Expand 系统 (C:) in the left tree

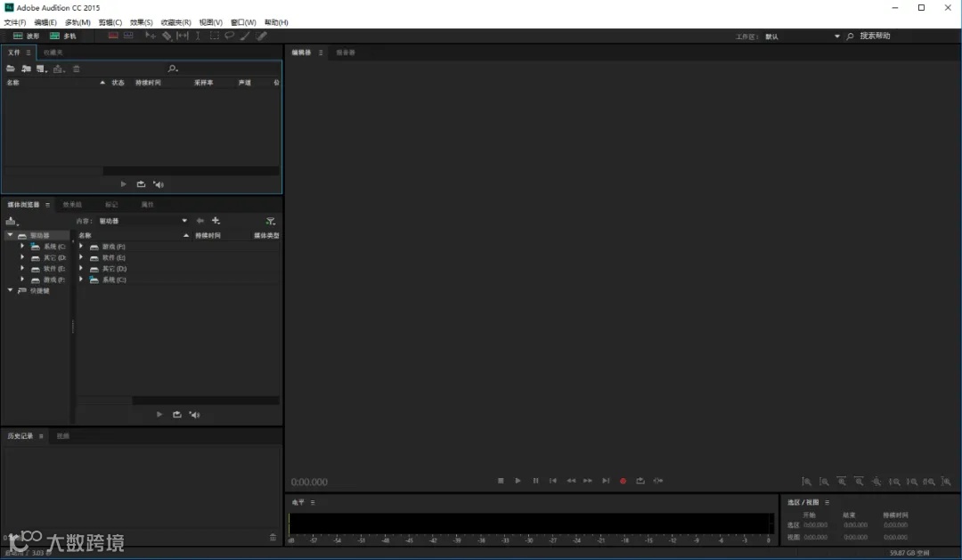[22, 246]
